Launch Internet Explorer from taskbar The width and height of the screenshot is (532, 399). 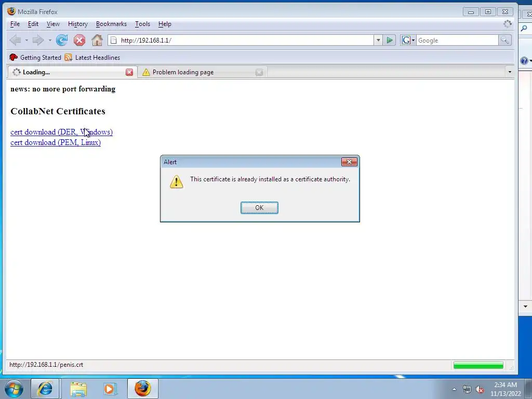click(46, 389)
